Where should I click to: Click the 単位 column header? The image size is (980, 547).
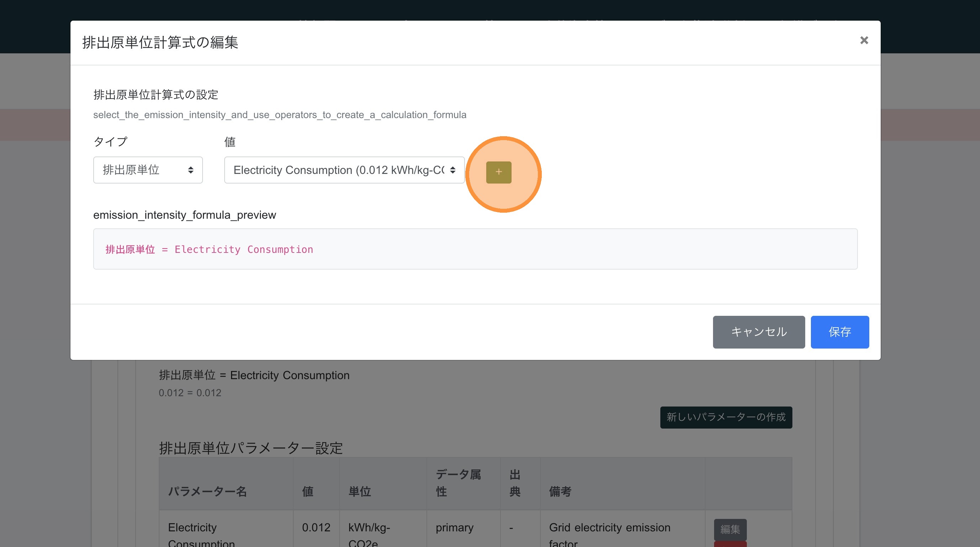point(359,491)
